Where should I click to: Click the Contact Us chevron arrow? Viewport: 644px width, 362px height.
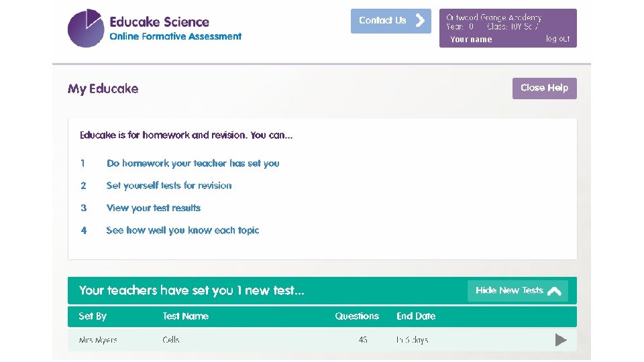pyautogui.click(x=421, y=20)
